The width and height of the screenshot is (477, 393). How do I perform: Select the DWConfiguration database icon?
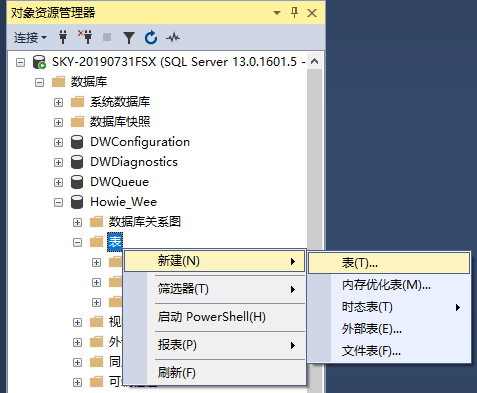(x=77, y=142)
